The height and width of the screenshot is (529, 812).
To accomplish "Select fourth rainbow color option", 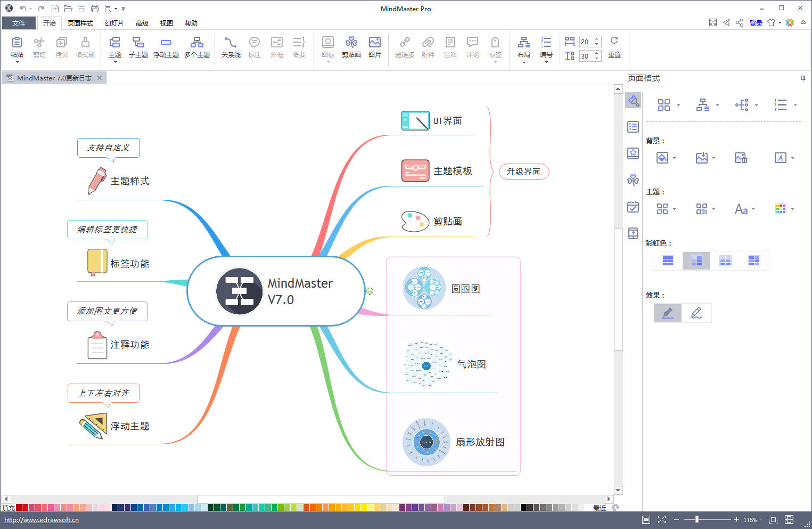I will coord(754,261).
